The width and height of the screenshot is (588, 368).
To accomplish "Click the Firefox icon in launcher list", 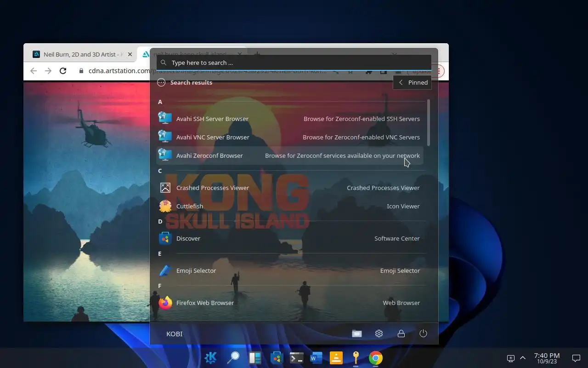I will pyautogui.click(x=165, y=302).
